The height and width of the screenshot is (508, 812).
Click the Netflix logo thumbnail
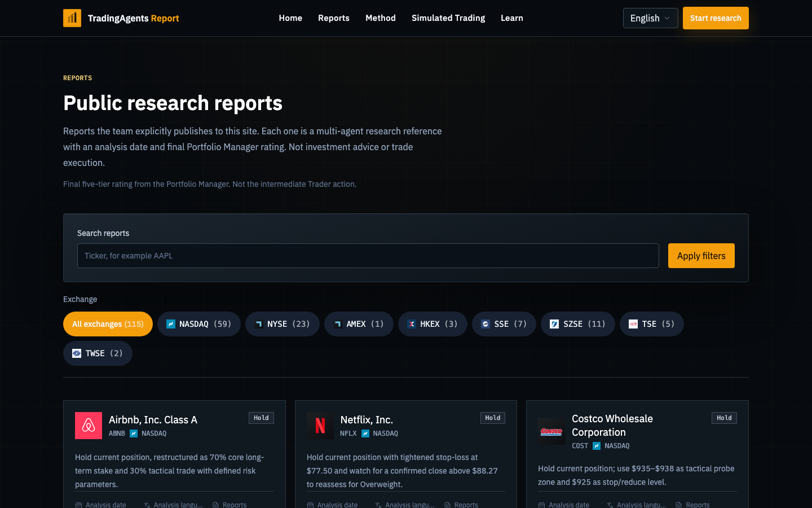[320, 426]
